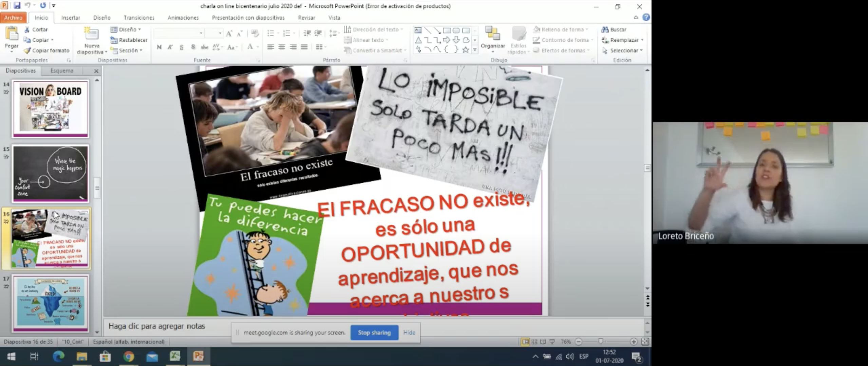Click decrease font size icon
This screenshot has height=366, width=868.
[x=240, y=33]
